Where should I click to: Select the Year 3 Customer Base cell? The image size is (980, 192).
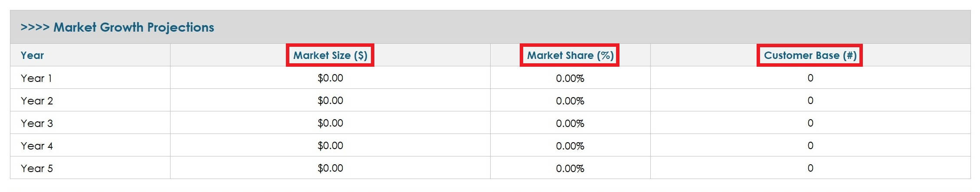(x=810, y=123)
